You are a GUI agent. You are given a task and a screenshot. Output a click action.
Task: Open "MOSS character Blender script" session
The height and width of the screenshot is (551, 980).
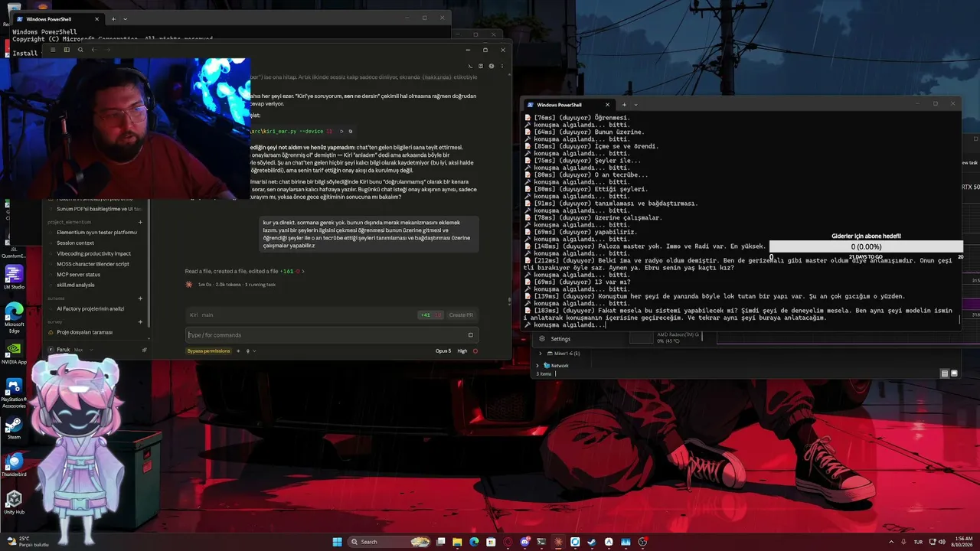tap(96, 264)
